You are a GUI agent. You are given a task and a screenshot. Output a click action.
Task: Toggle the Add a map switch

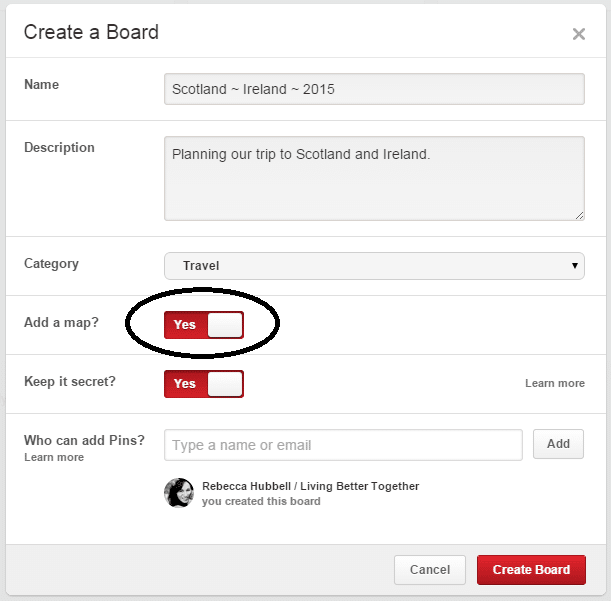(x=204, y=325)
